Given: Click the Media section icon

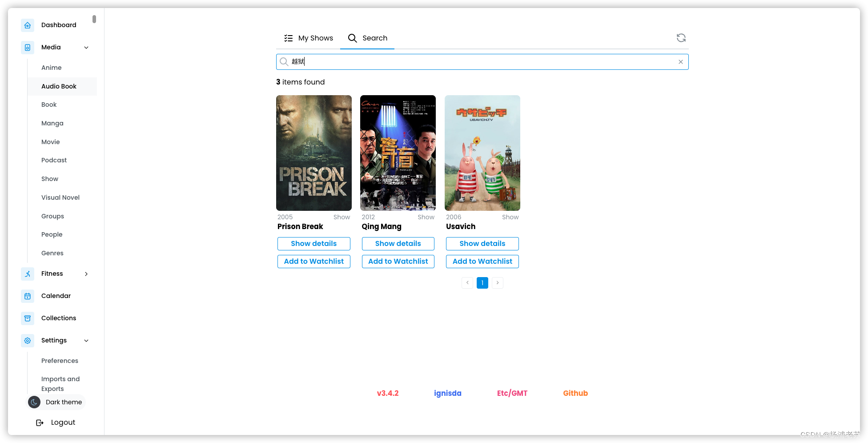Looking at the screenshot, I should tap(28, 48).
